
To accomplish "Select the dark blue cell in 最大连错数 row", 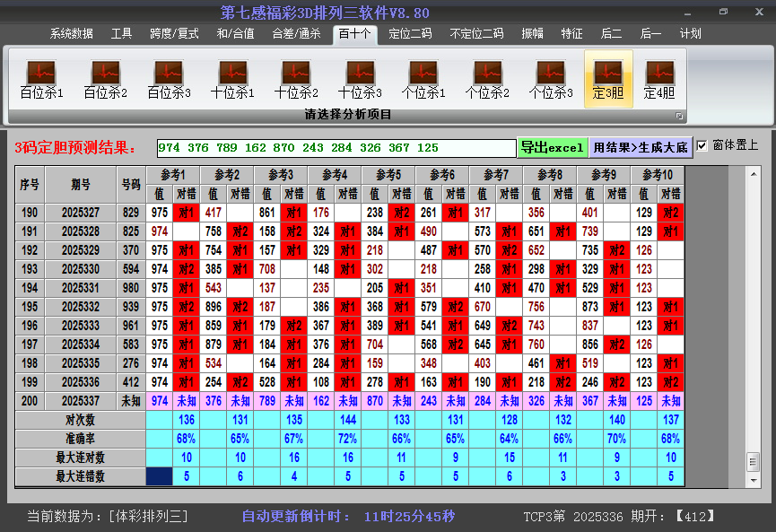I will click(160, 476).
